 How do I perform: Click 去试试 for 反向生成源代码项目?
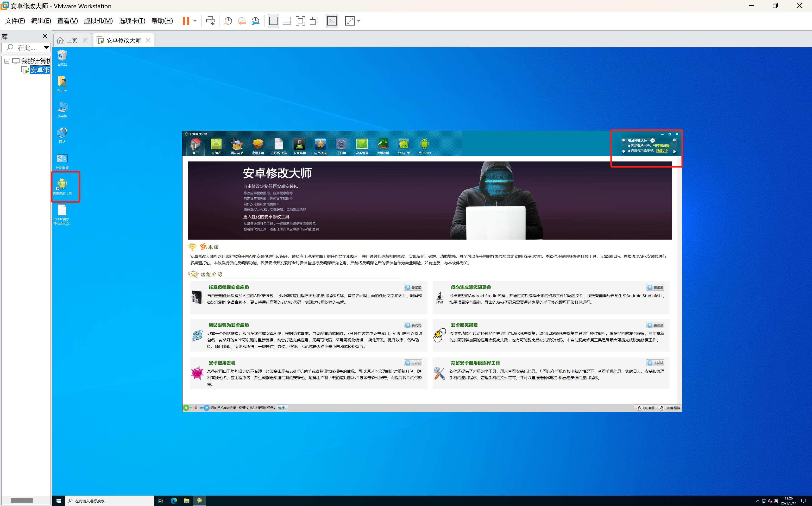[655, 288]
